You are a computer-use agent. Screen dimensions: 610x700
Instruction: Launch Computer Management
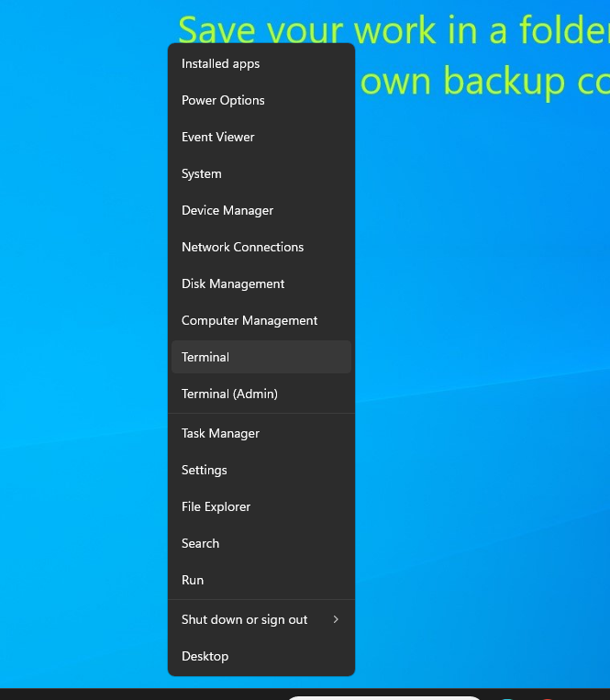250,320
